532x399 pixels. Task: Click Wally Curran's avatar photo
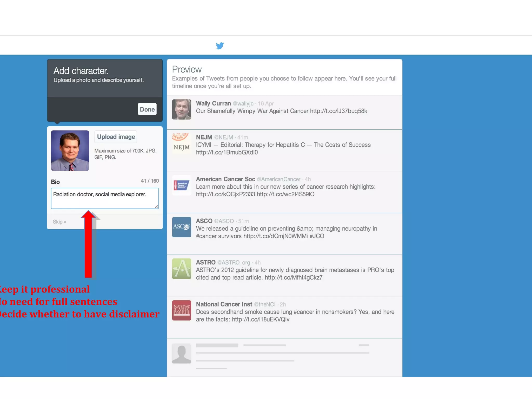point(182,109)
